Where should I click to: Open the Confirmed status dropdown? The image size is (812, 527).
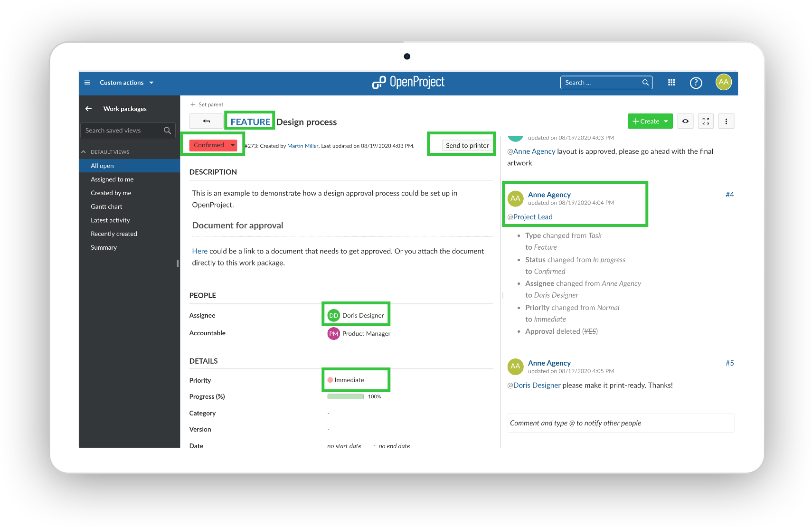[x=213, y=145]
